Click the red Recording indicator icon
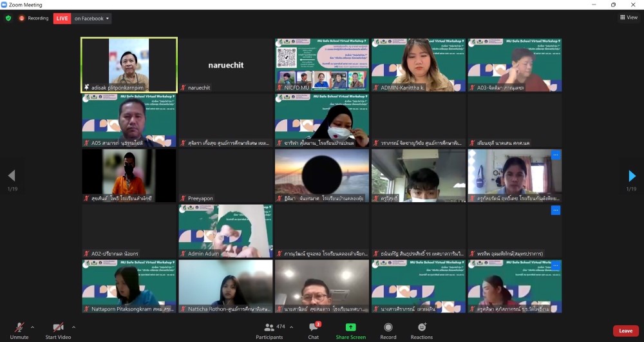 tap(22, 18)
